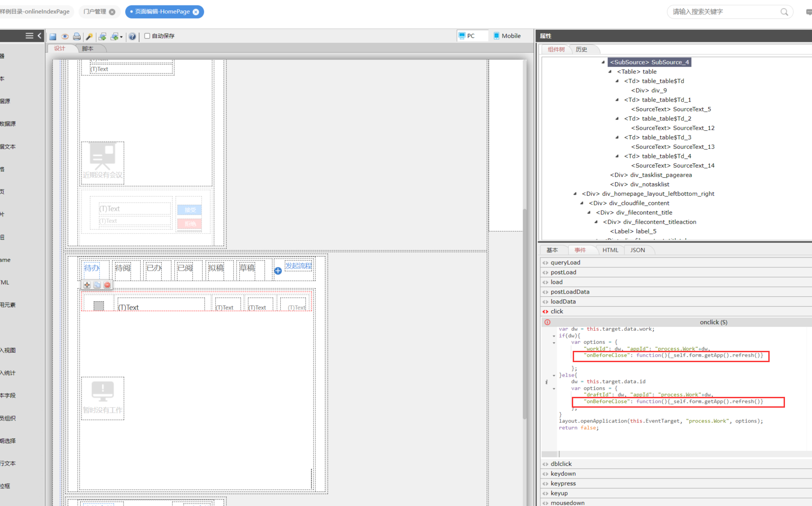Click the 近期没有会议 placeholder image

[x=103, y=163]
